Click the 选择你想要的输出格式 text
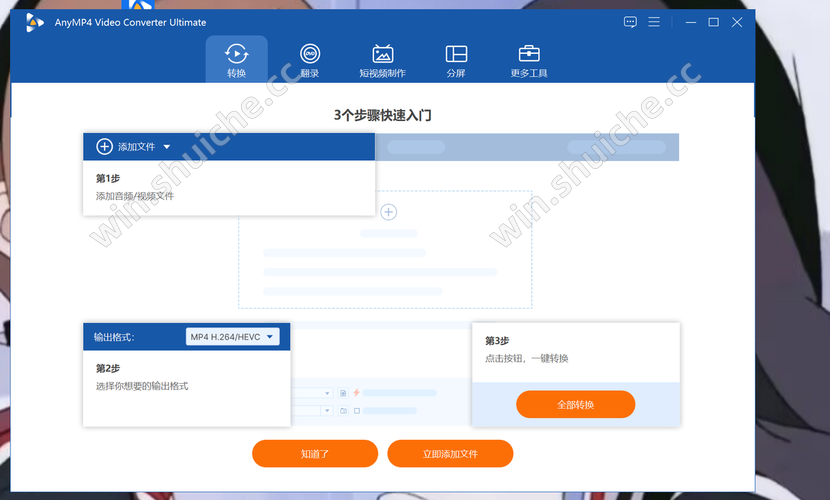The height and width of the screenshot is (500, 830). click(x=142, y=386)
